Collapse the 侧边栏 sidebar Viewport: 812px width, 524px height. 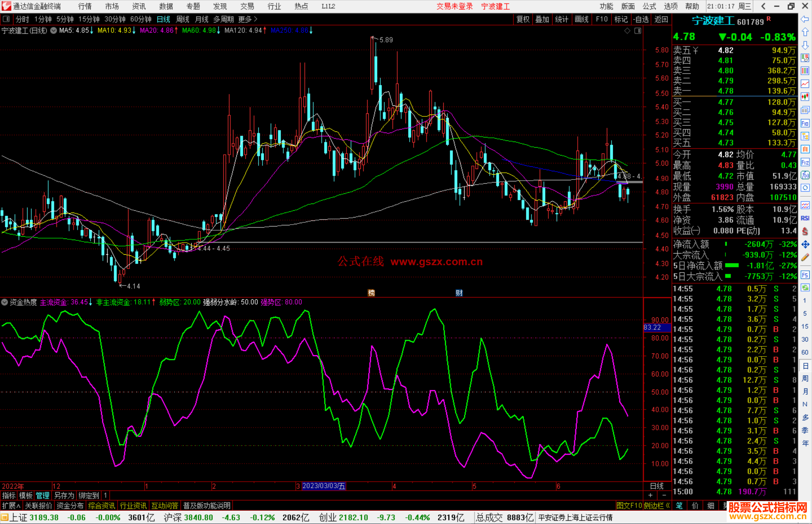[657, 506]
